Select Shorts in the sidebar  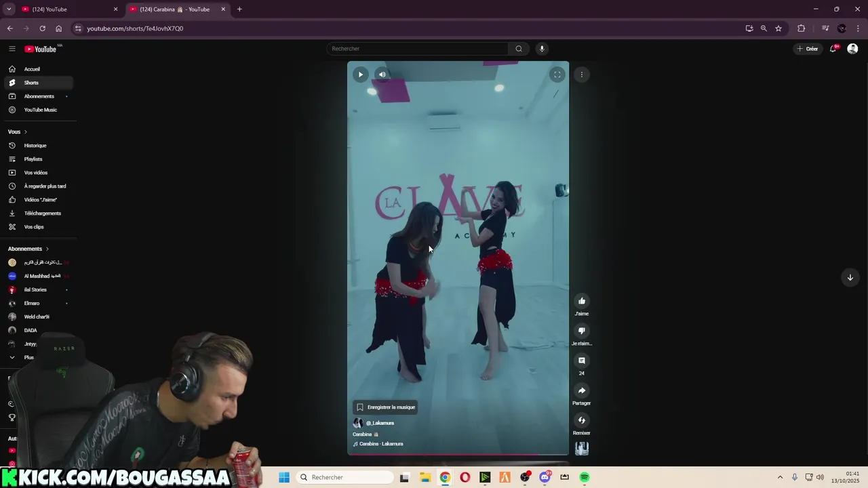[x=39, y=83]
